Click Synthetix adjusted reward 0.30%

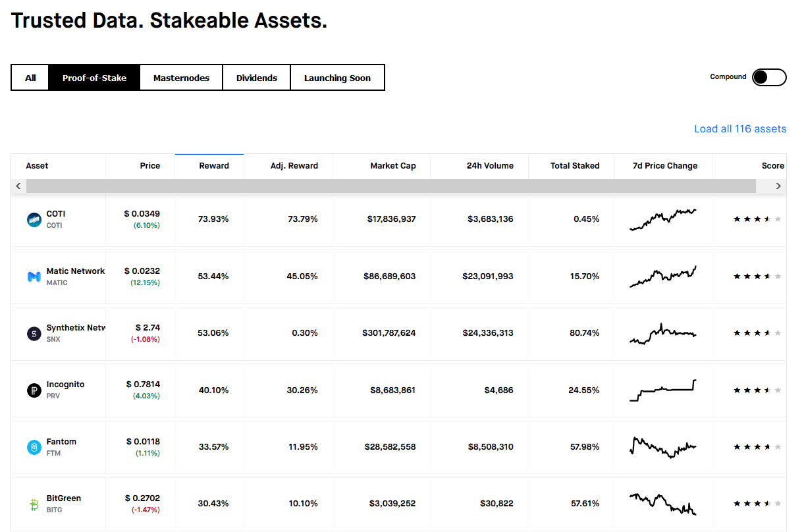pyautogui.click(x=305, y=333)
